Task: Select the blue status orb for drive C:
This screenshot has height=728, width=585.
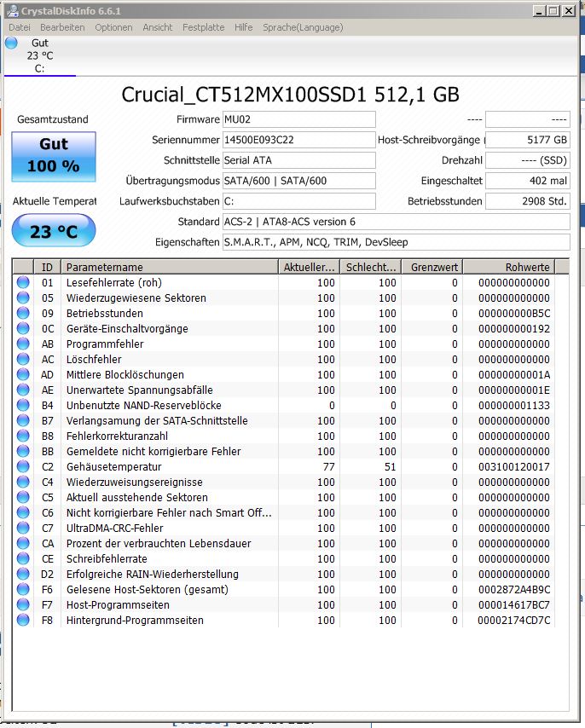Action: [x=11, y=43]
